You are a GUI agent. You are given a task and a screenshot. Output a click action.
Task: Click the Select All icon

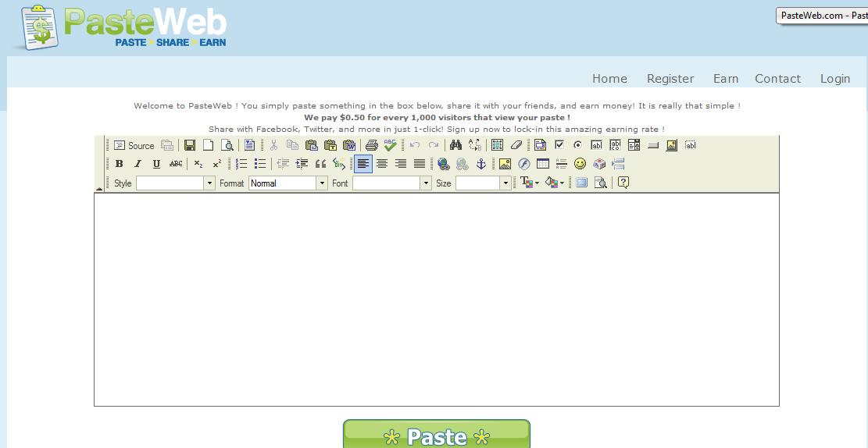pos(497,145)
